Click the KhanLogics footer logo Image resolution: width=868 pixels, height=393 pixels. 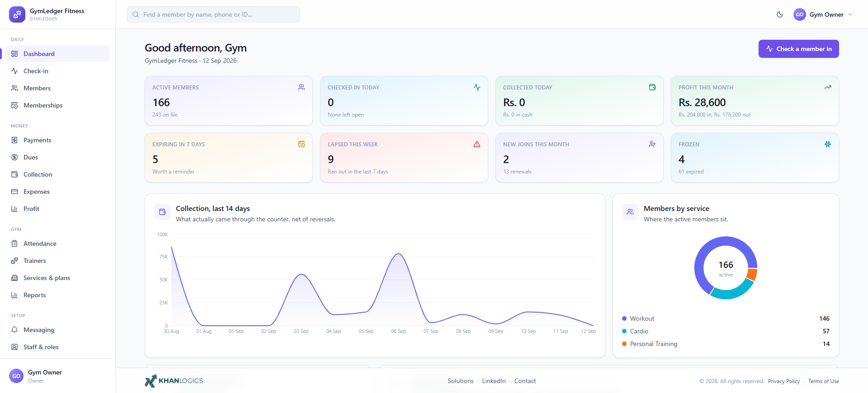[174, 381]
